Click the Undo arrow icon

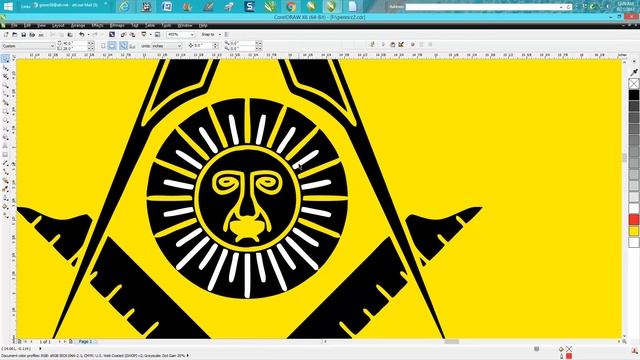pyautogui.click(x=82, y=35)
